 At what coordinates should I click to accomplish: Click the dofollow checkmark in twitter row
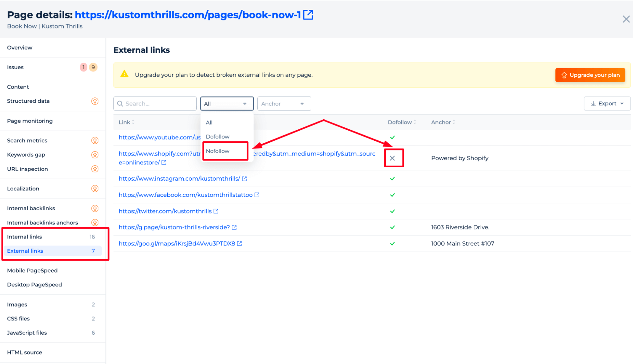392,211
